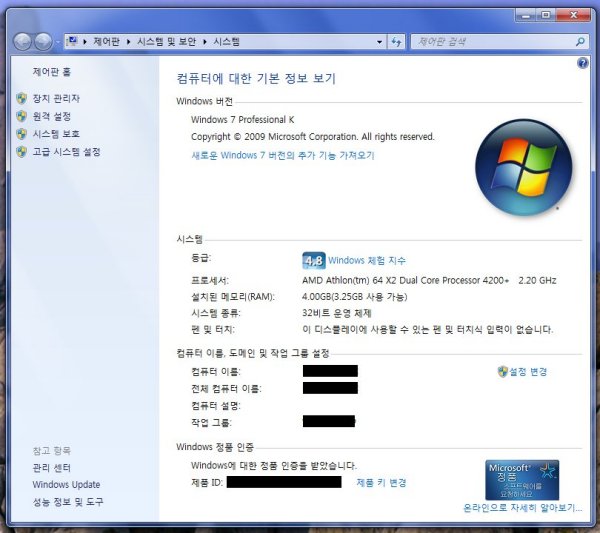This screenshot has height=533, width=600.
Task: Click the 4.00GB(3.25GB 사용 가능) memory value
Action: [355, 297]
